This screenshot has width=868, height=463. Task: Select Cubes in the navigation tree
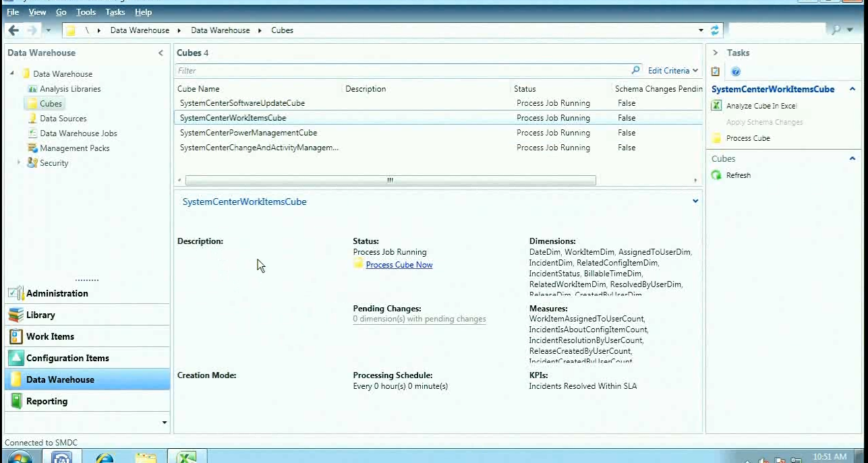pyautogui.click(x=51, y=104)
